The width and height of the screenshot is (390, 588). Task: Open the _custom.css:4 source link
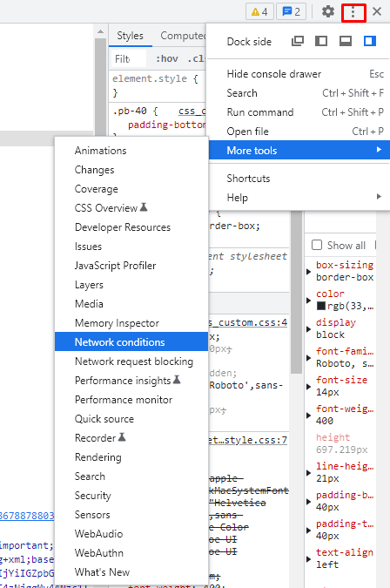(248, 322)
